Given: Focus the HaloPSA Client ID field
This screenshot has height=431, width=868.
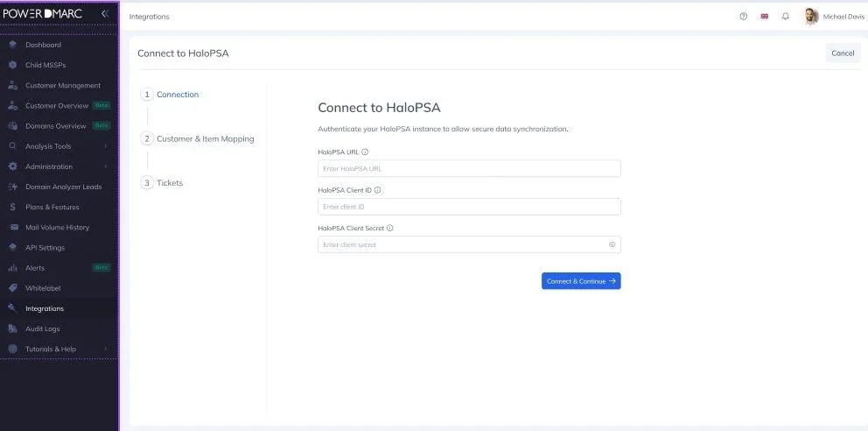Looking at the screenshot, I should (469, 207).
